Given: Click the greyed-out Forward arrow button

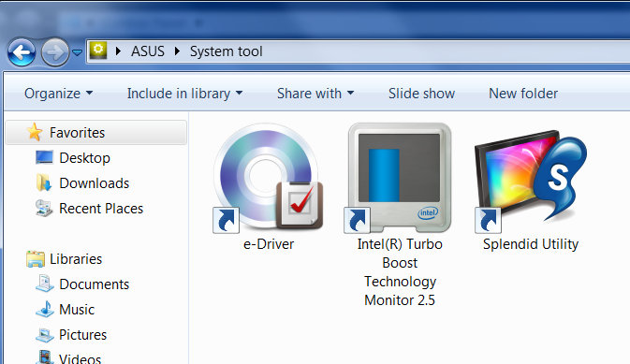Looking at the screenshot, I should (55, 52).
